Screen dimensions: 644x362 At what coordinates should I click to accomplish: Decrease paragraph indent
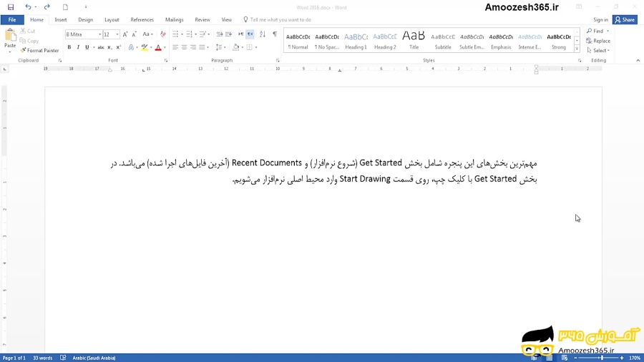pos(220,34)
